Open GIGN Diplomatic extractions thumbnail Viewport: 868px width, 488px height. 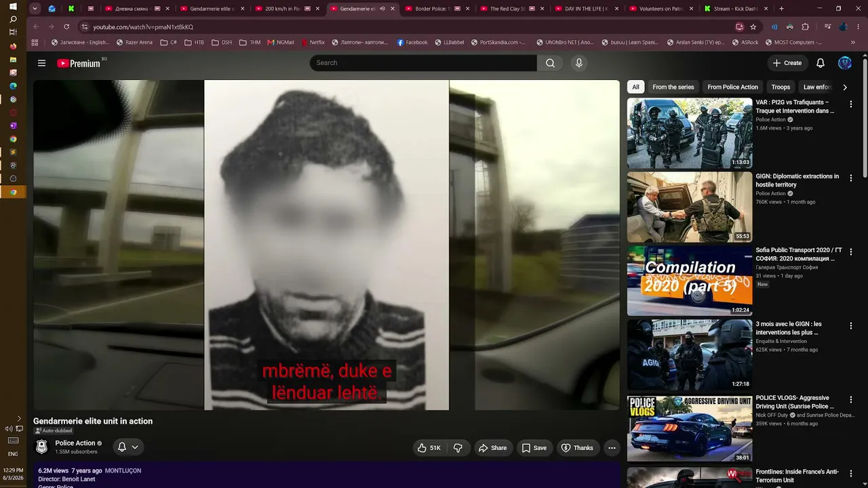pos(690,207)
